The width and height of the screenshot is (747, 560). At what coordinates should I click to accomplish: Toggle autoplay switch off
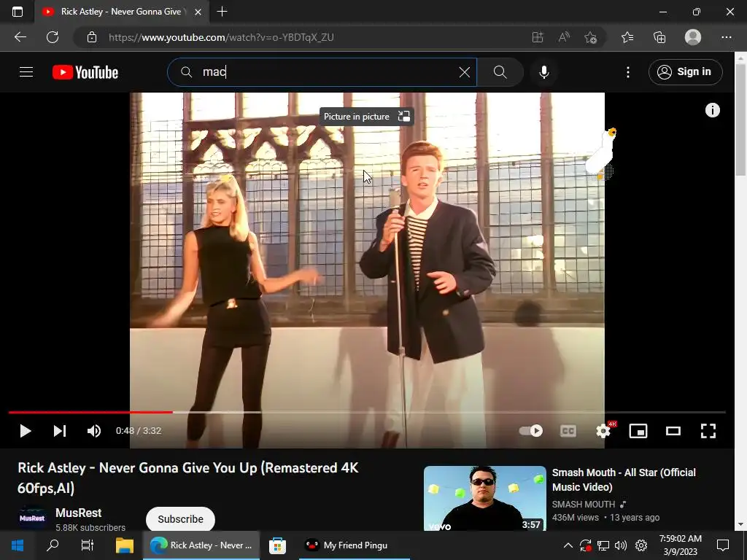531,431
